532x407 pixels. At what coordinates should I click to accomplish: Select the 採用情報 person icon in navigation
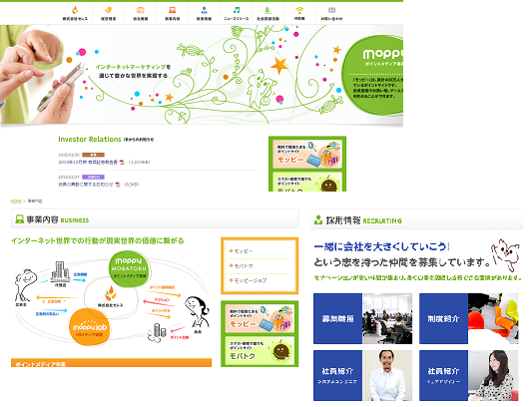point(204,10)
